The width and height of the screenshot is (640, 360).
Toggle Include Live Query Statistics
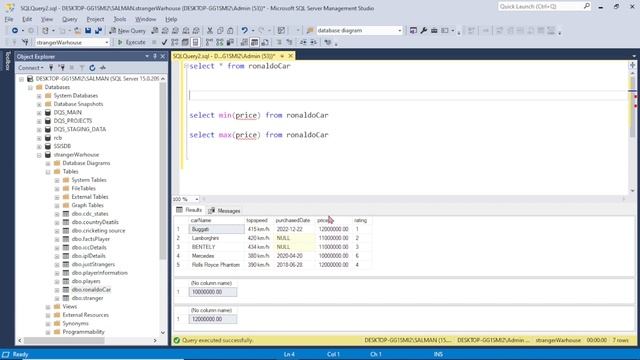pyautogui.click(x=220, y=42)
